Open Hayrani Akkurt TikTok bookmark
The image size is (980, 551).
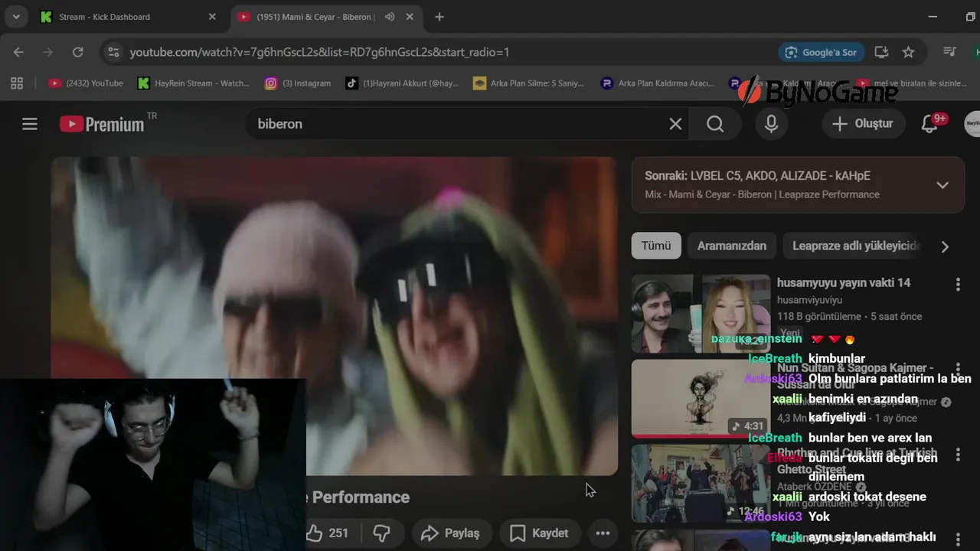402,83
